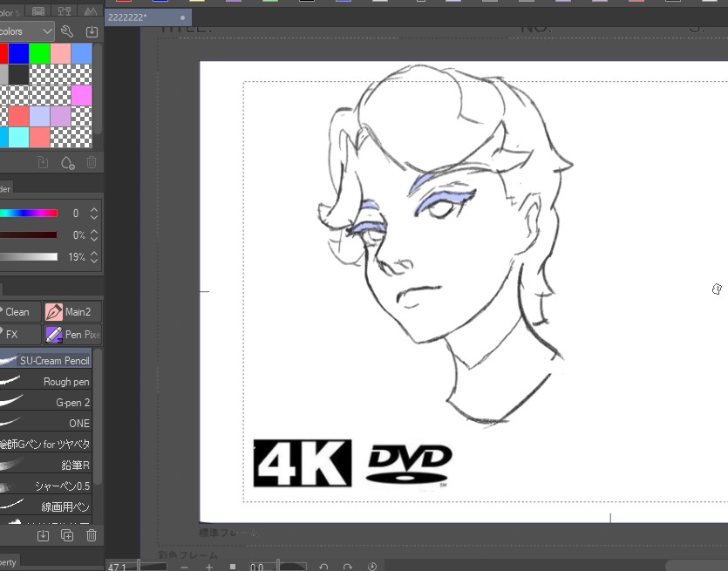
Task: Delete the swatch with the palette trash icon
Action: pos(92,162)
